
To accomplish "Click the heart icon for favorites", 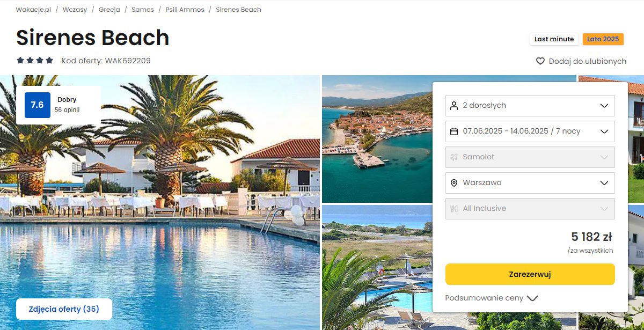I will [540, 61].
